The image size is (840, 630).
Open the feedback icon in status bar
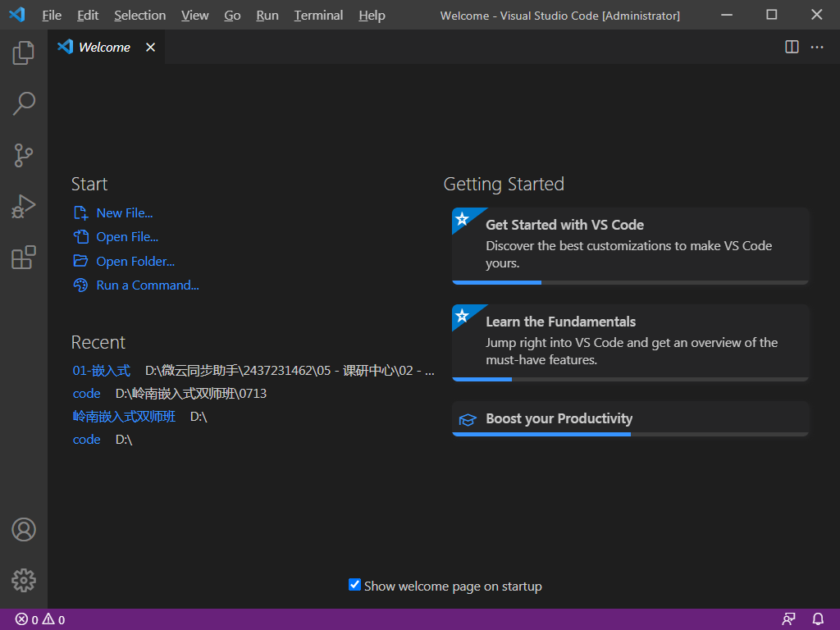point(788,619)
